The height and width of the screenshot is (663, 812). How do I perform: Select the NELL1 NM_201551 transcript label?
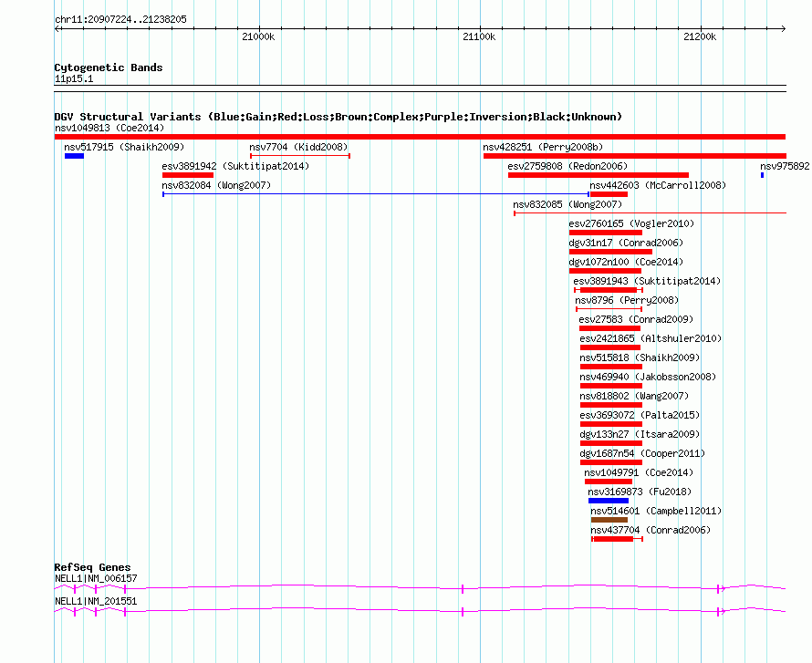coord(96,601)
